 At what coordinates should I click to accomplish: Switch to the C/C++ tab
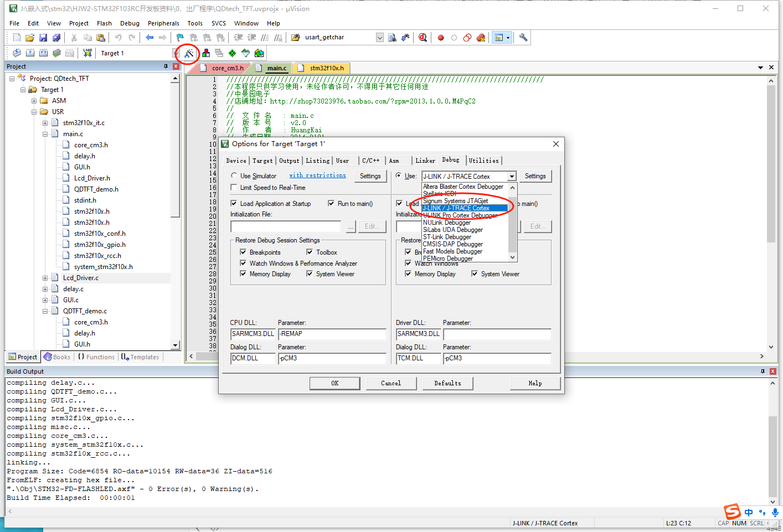tap(370, 161)
